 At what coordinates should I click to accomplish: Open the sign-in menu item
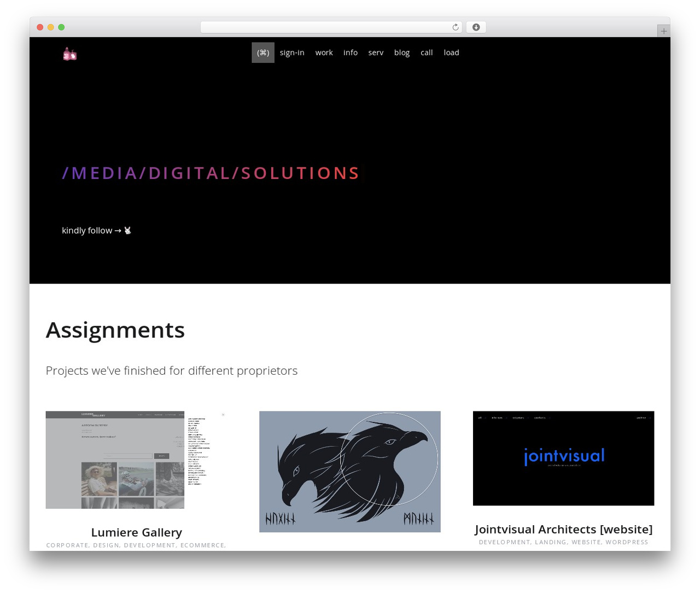[x=292, y=53]
